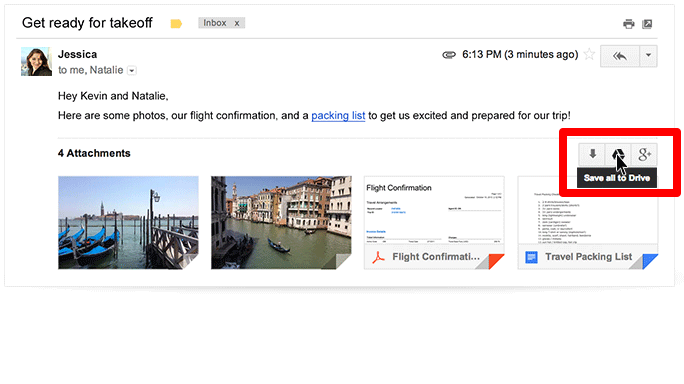The width and height of the screenshot is (684, 384).
Task: Download all attachments with arrow icon
Action: (592, 154)
